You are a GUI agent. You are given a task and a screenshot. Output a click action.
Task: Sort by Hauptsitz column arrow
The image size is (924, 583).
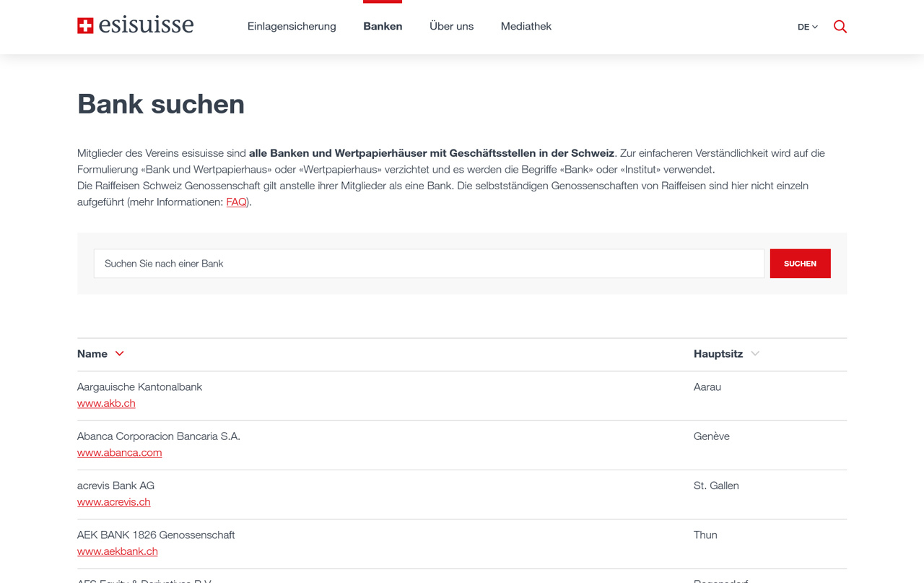(x=755, y=353)
